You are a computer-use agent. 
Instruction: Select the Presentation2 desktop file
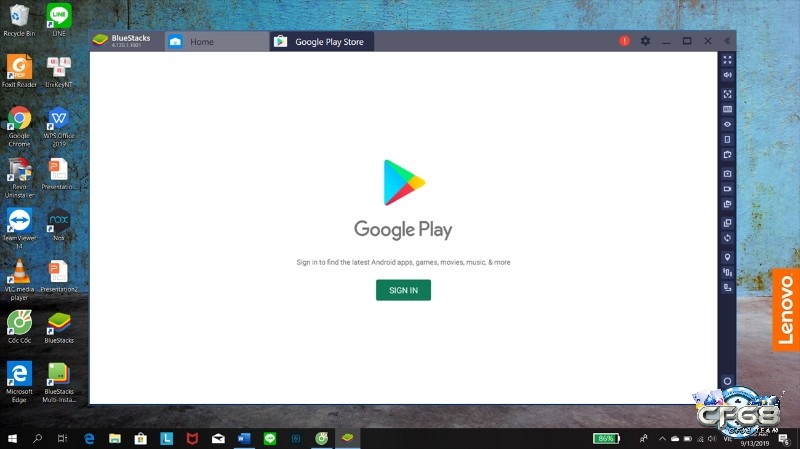tap(59, 277)
